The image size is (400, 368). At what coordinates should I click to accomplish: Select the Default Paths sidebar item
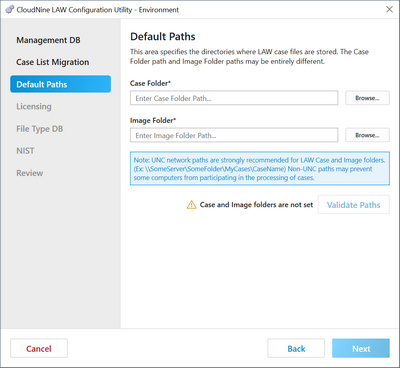tap(60, 84)
